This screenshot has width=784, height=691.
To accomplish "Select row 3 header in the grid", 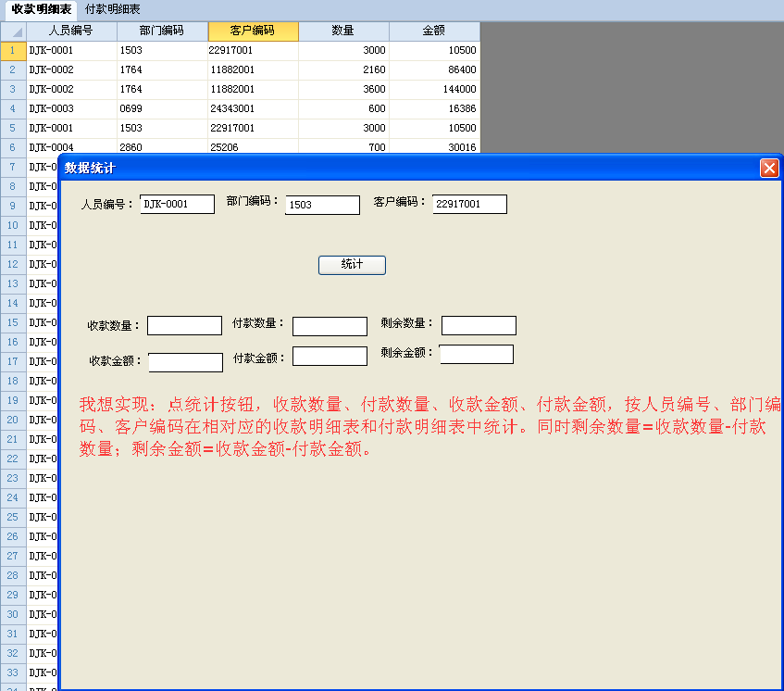I will coord(13,89).
